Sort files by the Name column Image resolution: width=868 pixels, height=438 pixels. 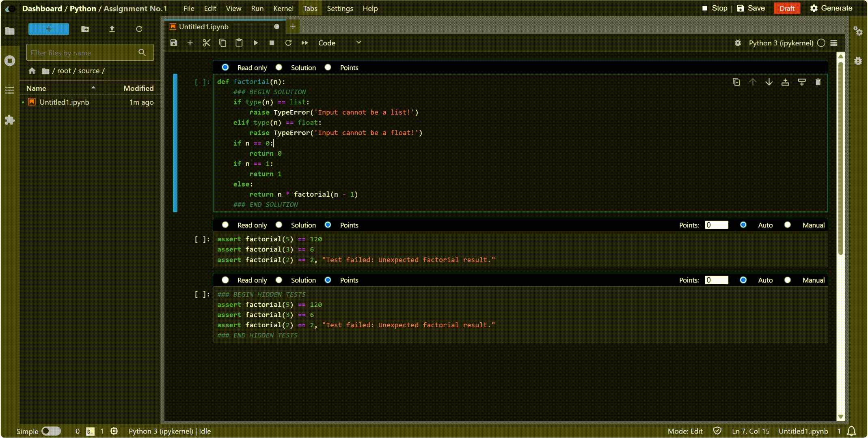point(62,88)
